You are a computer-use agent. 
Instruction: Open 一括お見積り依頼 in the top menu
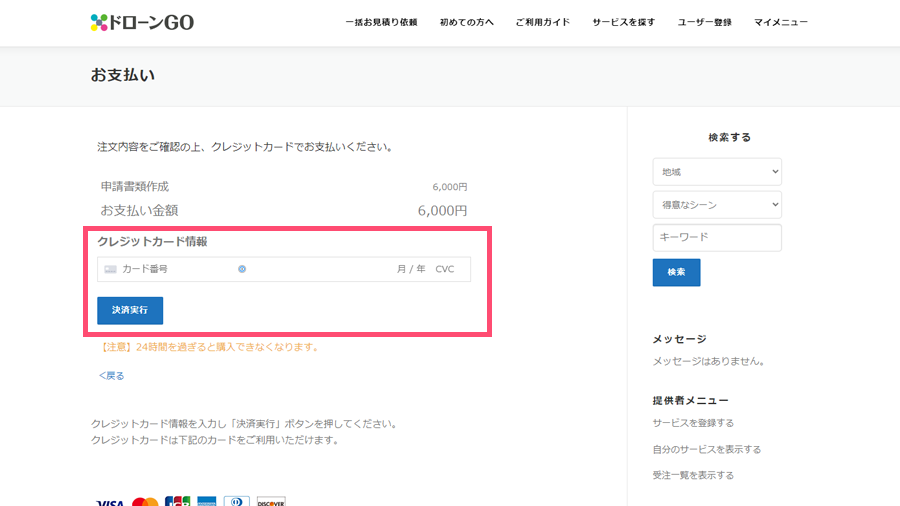click(x=381, y=22)
